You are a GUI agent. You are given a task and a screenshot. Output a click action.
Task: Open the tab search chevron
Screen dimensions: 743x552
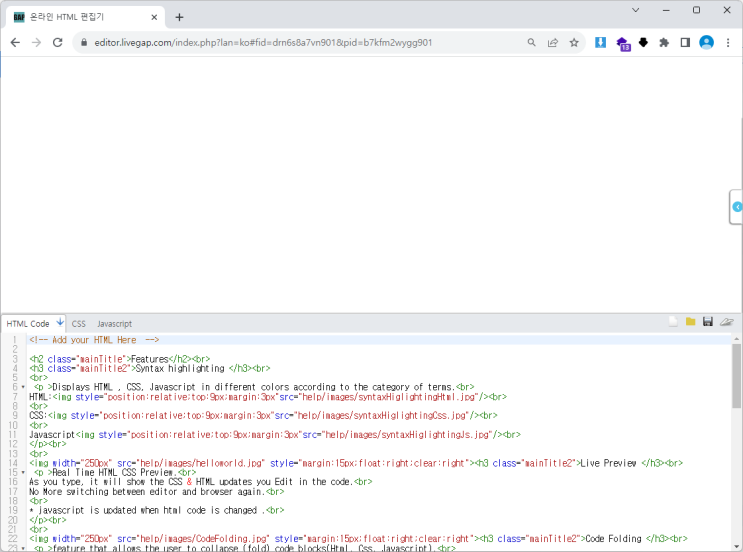click(x=635, y=10)
